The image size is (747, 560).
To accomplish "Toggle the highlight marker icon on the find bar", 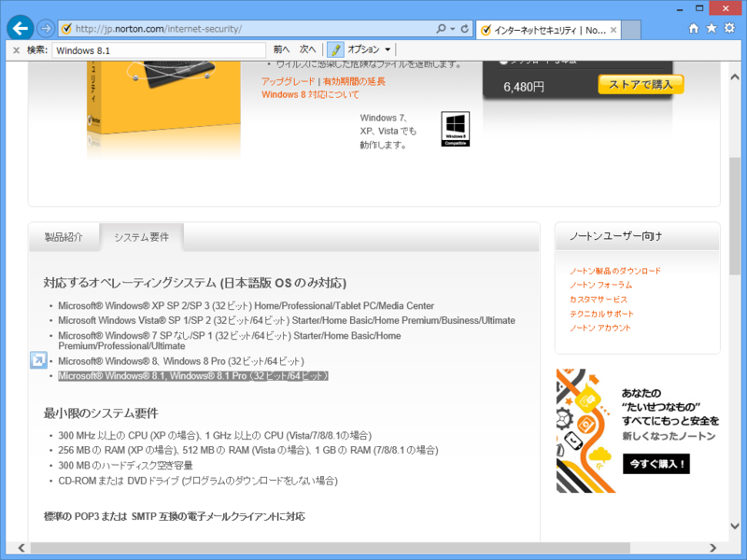I will 333,49.
